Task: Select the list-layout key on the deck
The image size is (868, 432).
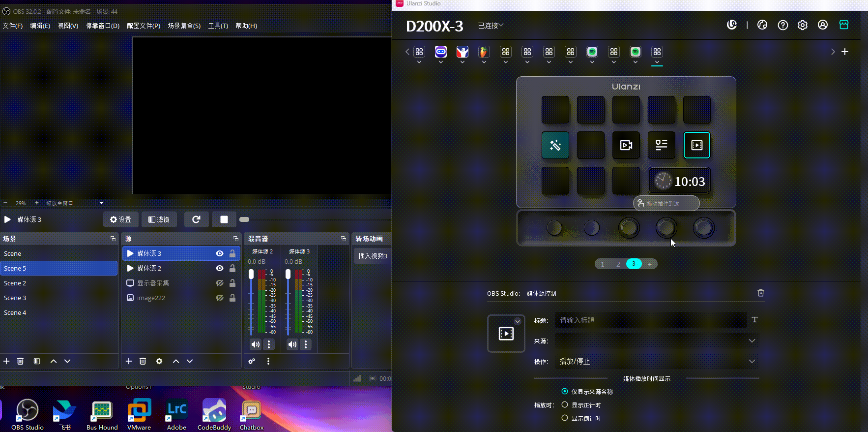Action: (662, 145)
